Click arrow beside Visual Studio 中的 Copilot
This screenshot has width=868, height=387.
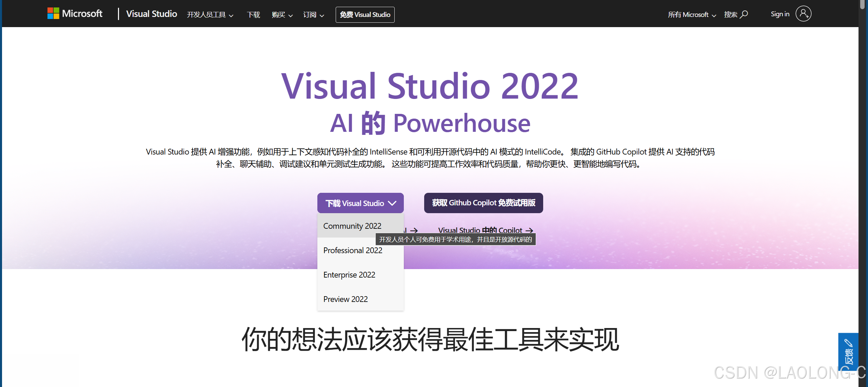[529, 230]
